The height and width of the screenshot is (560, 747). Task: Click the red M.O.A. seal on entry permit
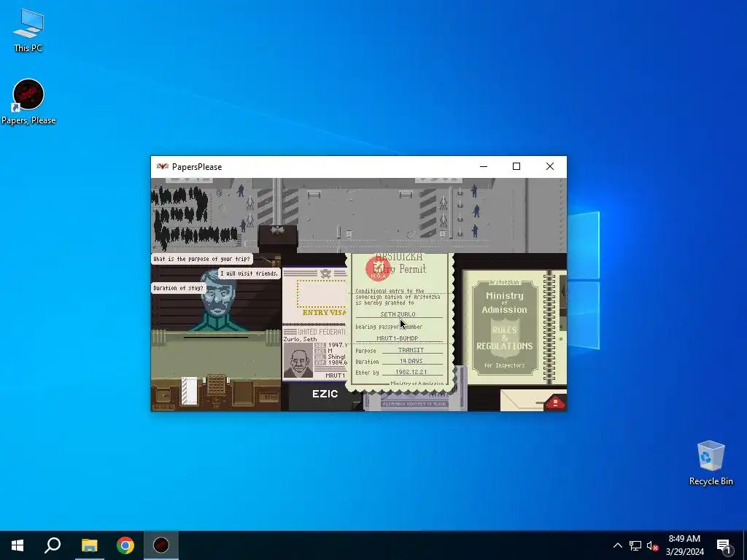pyautogui.click(x=379, y=268)
